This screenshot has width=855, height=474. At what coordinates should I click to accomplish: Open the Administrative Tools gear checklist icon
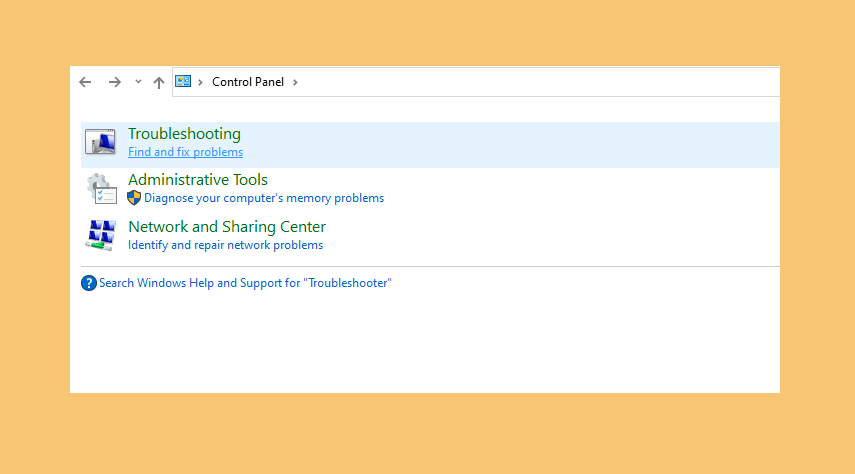tap(101, 189)
